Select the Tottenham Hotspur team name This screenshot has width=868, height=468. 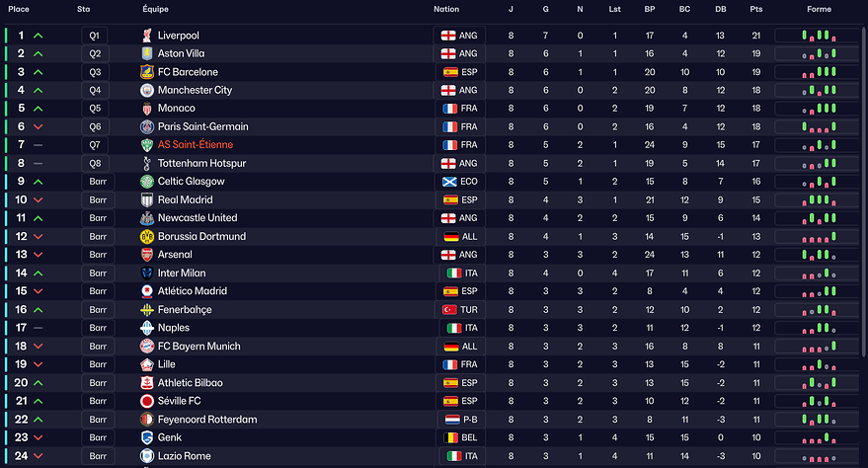click(201, 164)
